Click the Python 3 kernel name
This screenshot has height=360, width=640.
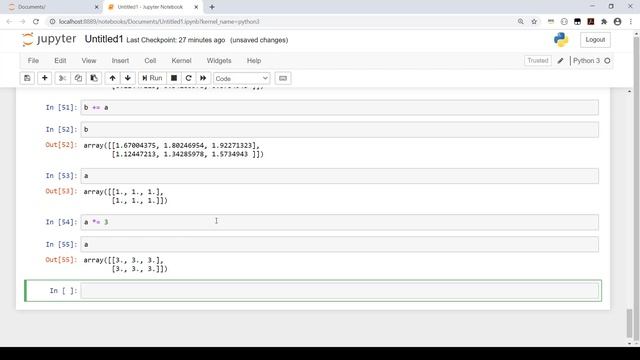pos(586,60)
